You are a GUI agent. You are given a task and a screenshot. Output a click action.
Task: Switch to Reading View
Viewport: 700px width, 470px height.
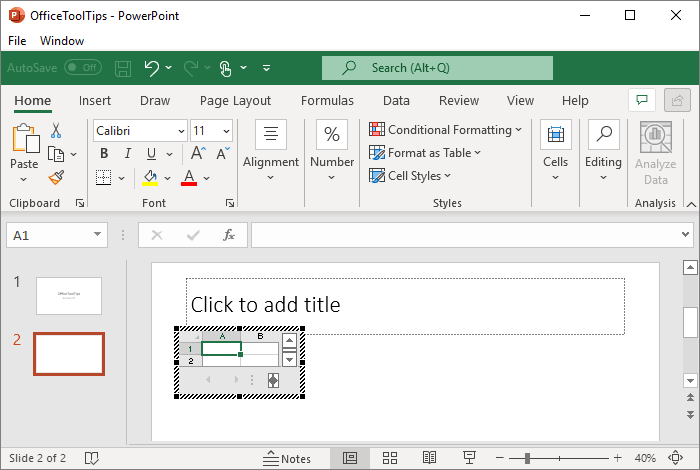coord(429,458)
